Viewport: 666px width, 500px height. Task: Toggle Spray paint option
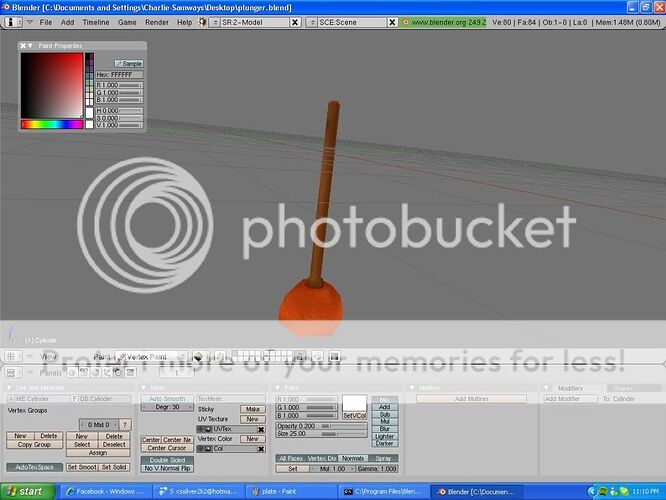pos(383,458)
